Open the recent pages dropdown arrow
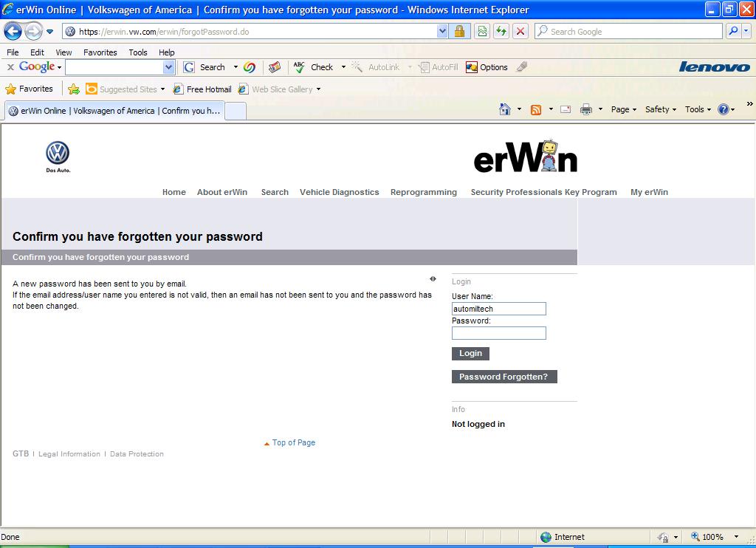The width and height of the screenshot is (756, 548). coord(49,32)
